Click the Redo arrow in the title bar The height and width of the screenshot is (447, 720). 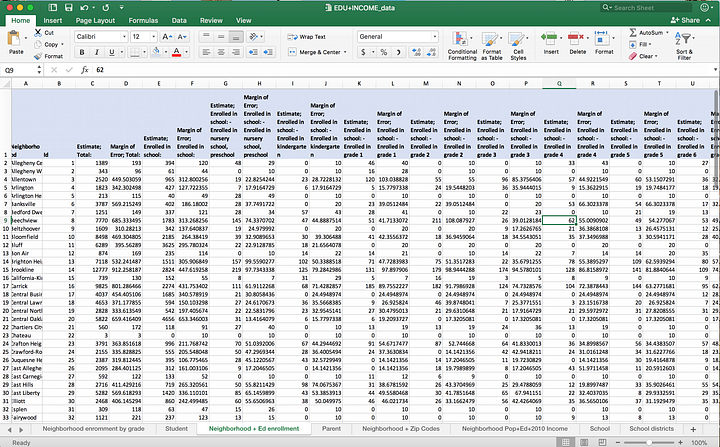[x=106, y=8]
